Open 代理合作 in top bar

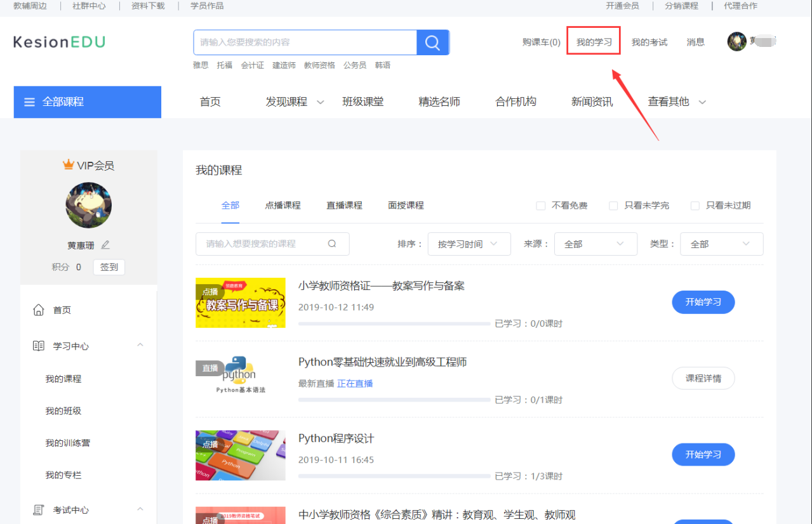(x=740, y=6)
